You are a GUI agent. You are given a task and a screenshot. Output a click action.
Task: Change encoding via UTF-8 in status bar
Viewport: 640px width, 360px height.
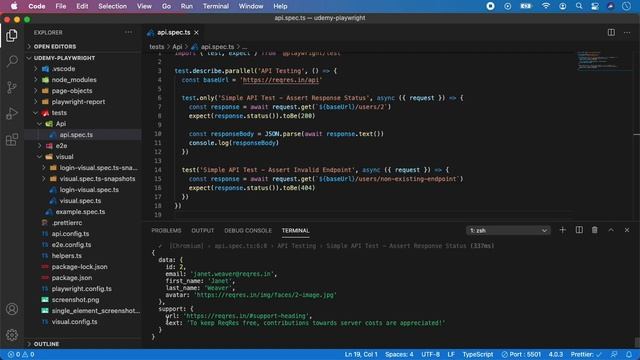[430, 354]
